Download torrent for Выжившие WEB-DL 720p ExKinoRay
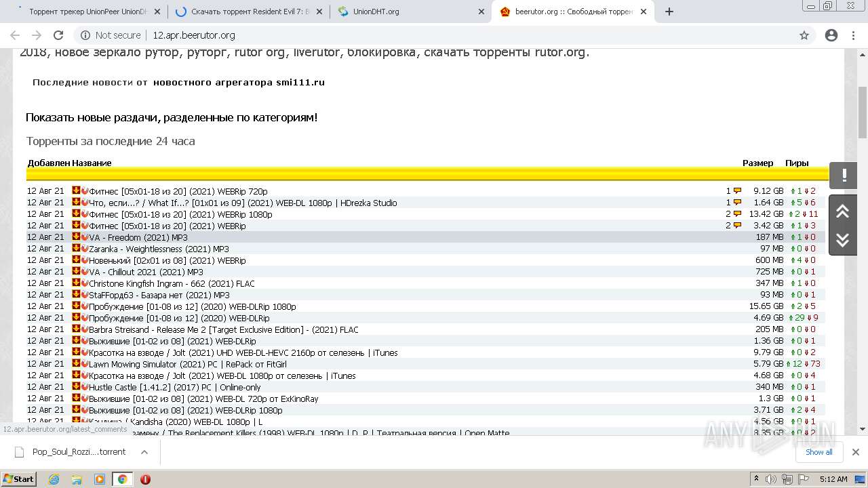868x488 pixels. click(76, 399)
